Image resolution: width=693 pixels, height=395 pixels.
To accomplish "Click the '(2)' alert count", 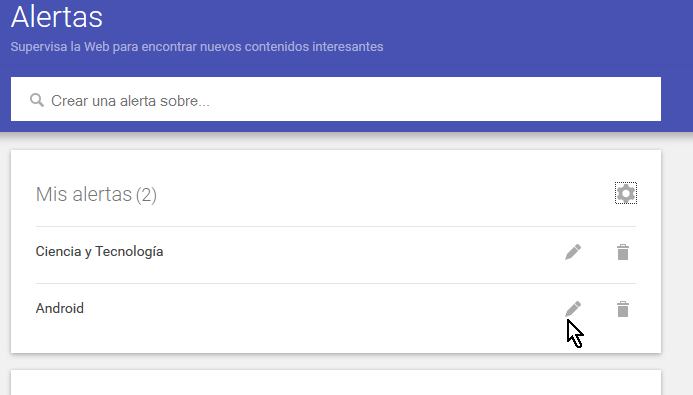I will click(x=146, y=194).
